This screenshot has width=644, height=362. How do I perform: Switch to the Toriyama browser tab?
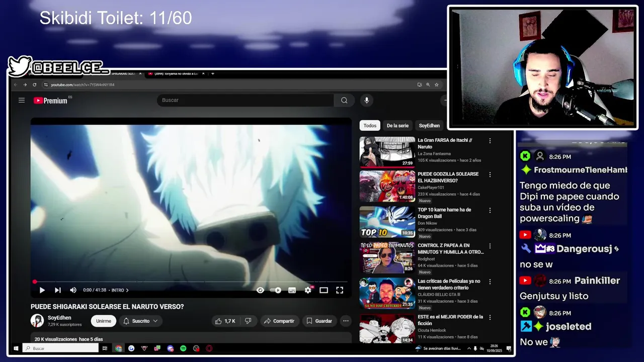coord(176,73)
